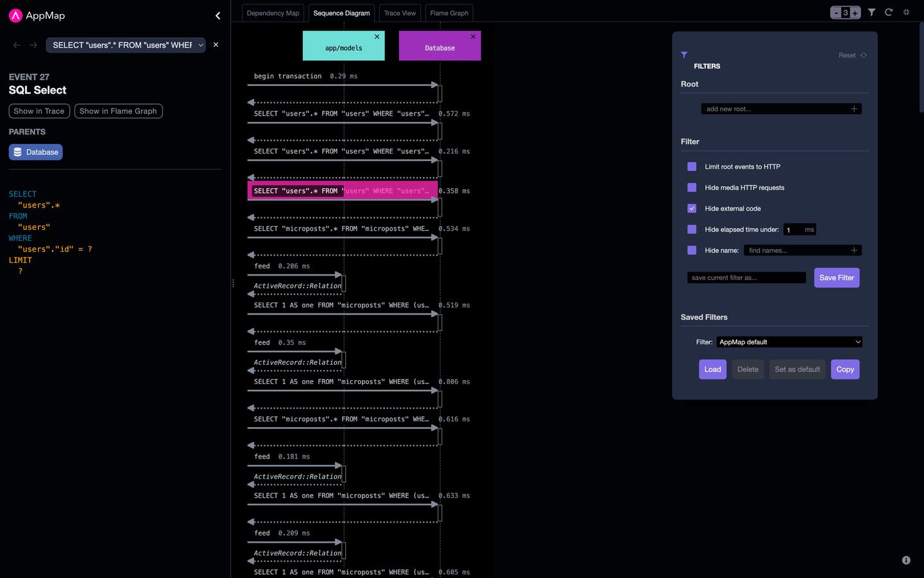Remove the Database actor from the diagram

[x=474, y=37]
